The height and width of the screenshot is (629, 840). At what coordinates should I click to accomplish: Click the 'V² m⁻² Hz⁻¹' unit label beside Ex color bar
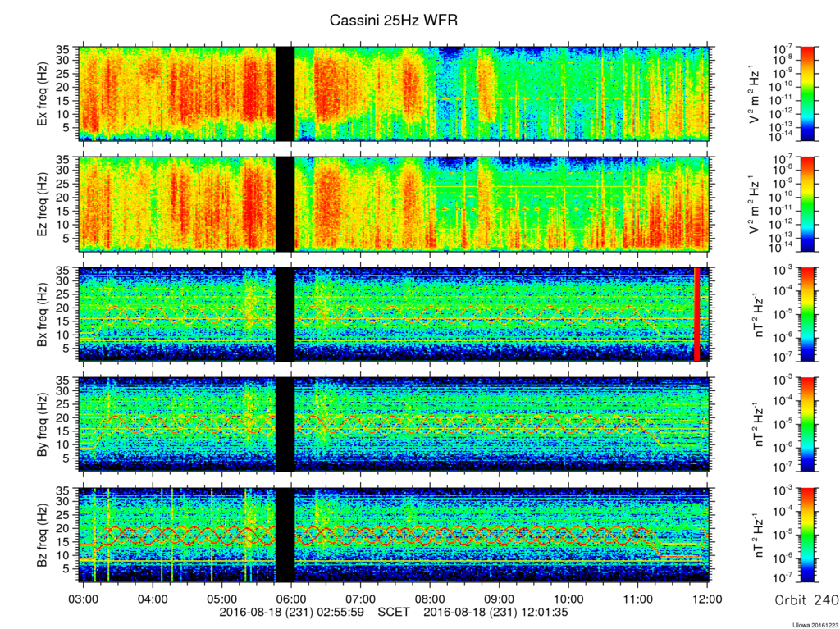pos(755,93)
